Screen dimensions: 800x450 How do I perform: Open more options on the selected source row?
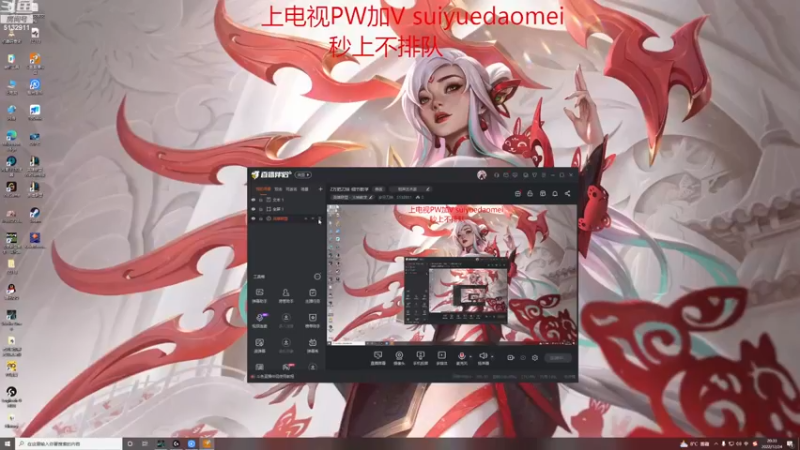319,218
